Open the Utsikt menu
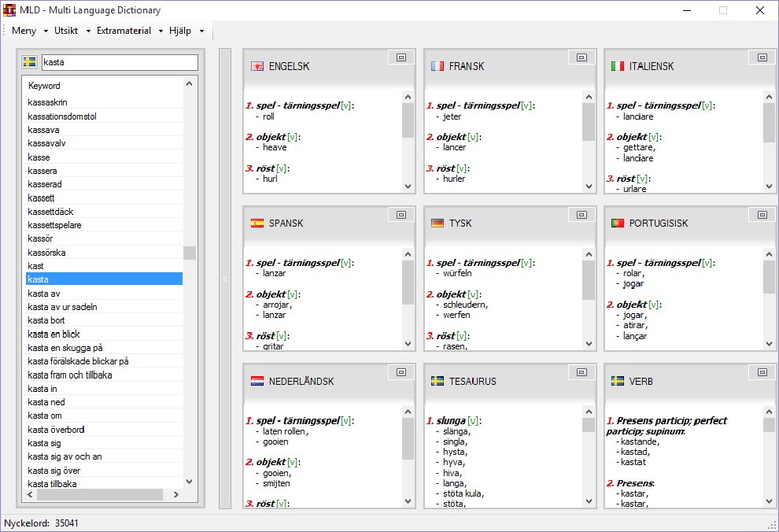Screen dimensions: 779x532 pyautogui.click(x=70, y=31)
